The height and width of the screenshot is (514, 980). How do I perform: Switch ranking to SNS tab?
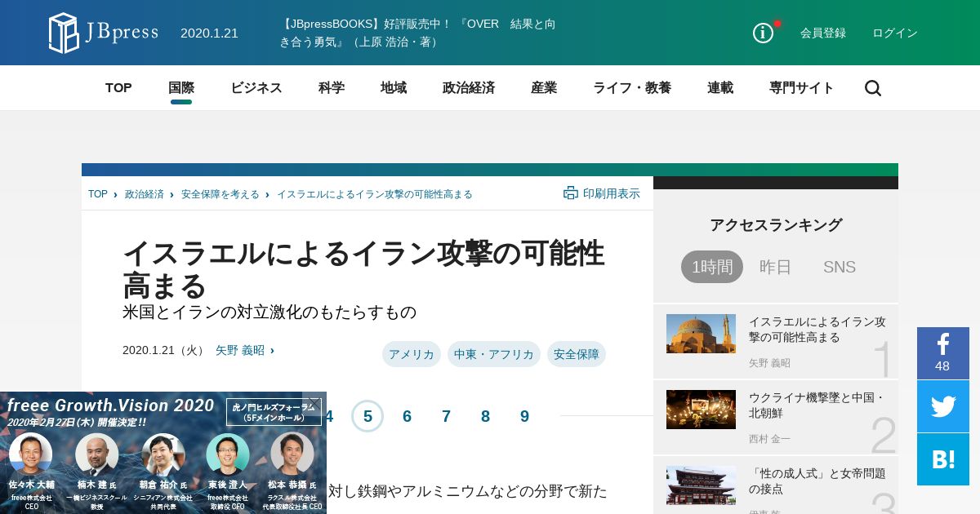(840, 267)
